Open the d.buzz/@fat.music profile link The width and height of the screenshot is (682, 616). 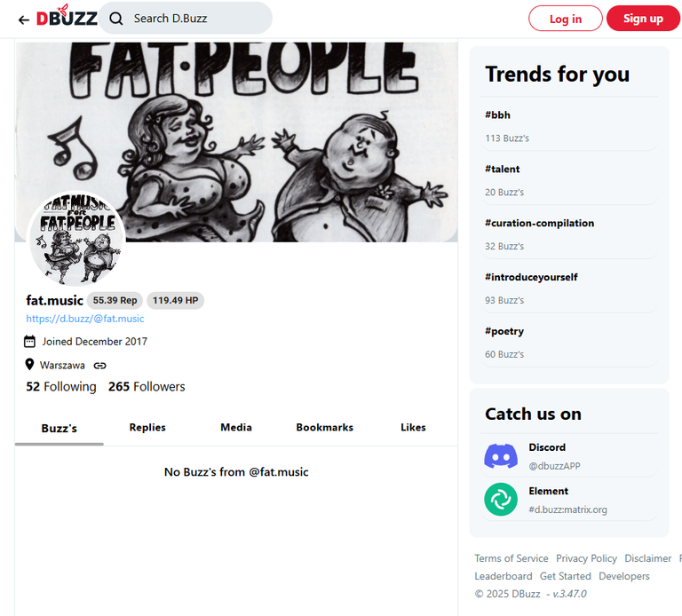[x=85, y=319]
